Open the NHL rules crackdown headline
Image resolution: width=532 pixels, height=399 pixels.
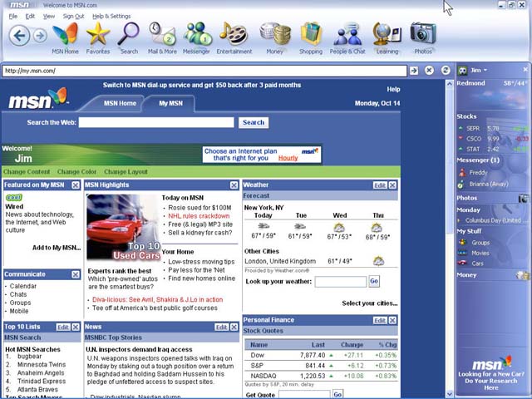click(x=199, y=216)
